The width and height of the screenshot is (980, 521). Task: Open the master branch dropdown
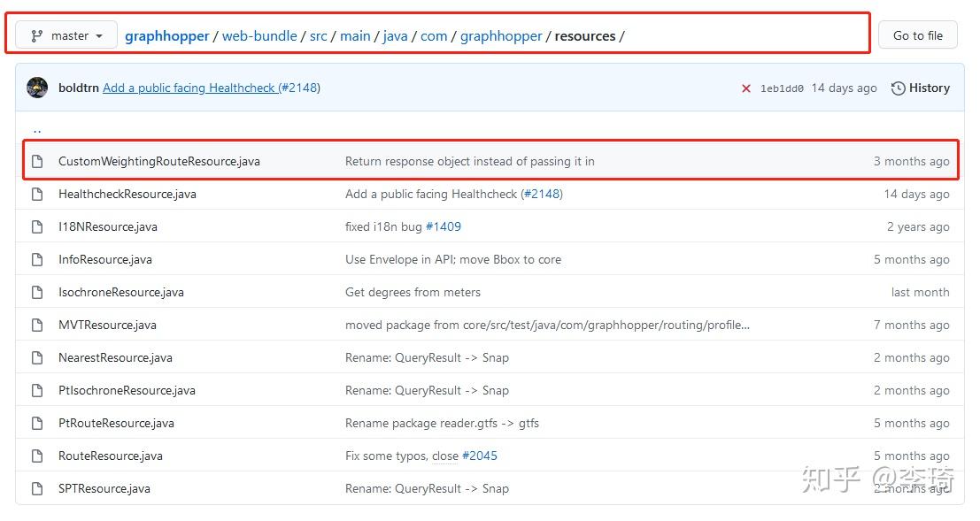[66, 36]
